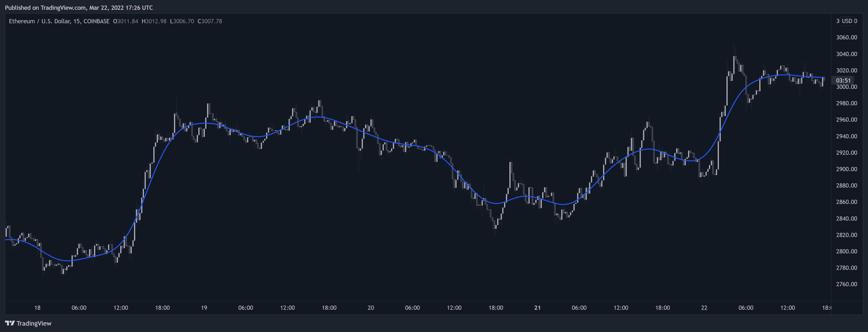Click the 2960.00 price axis label

click(x=847, y=120)
